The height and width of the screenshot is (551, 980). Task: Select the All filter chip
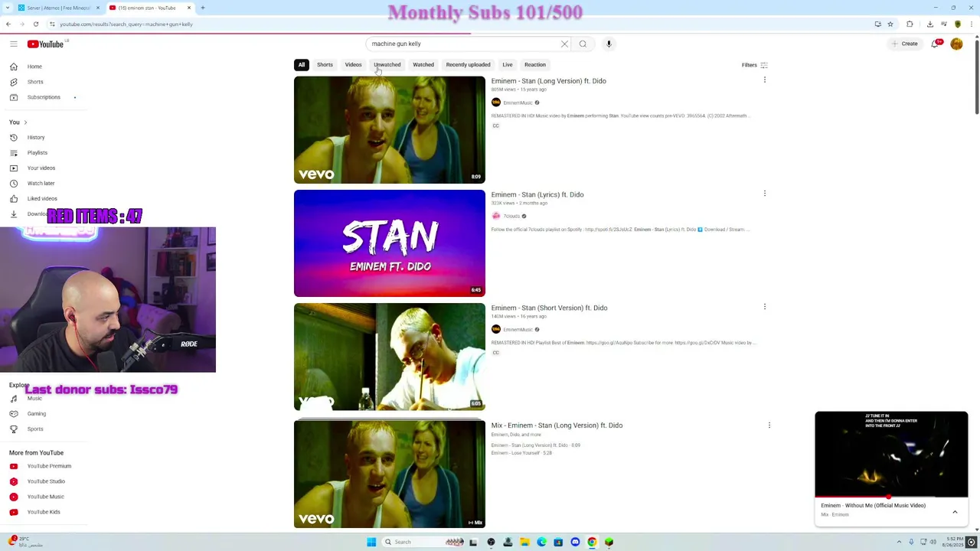tap(302, 65)
